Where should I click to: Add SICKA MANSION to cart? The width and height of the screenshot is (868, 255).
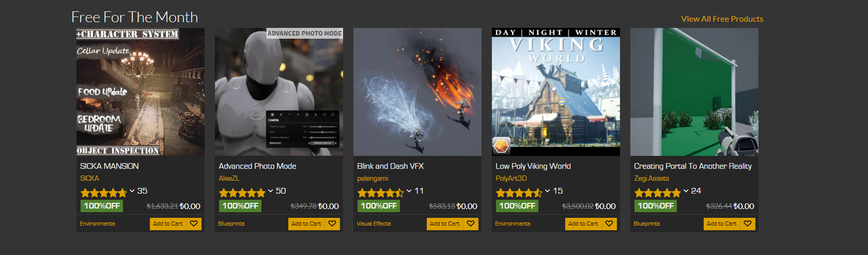click(x=168, y=224)
